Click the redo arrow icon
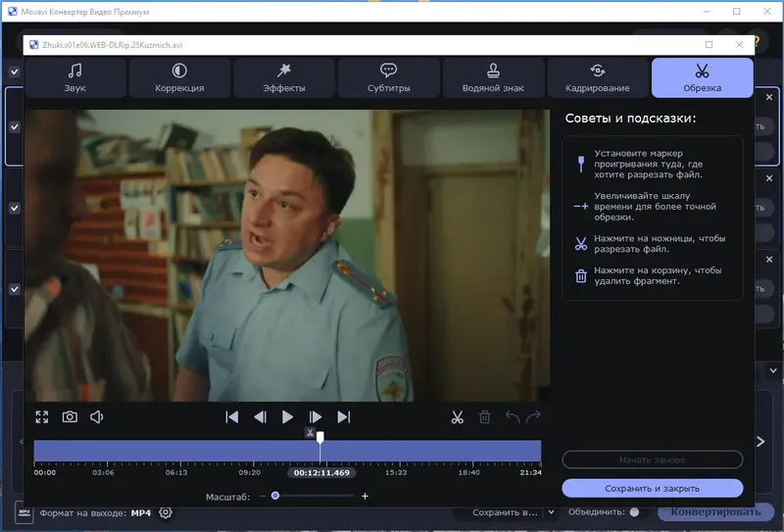Image resolution: width=784 pixels, height=532 pixels. pos(533,417)
